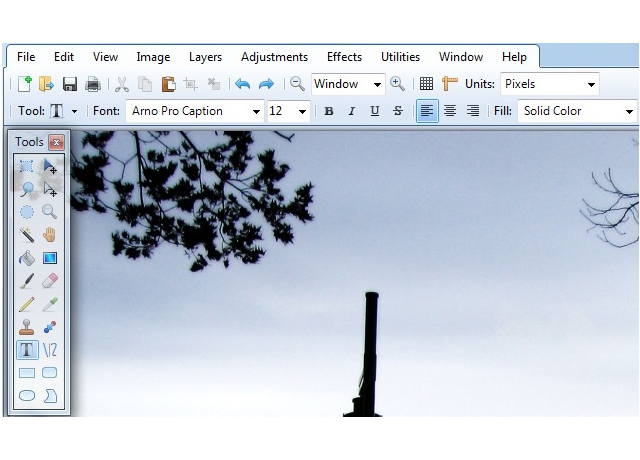Open the View menu
This screenshot has width=640, height=460.
click(105, 57)
